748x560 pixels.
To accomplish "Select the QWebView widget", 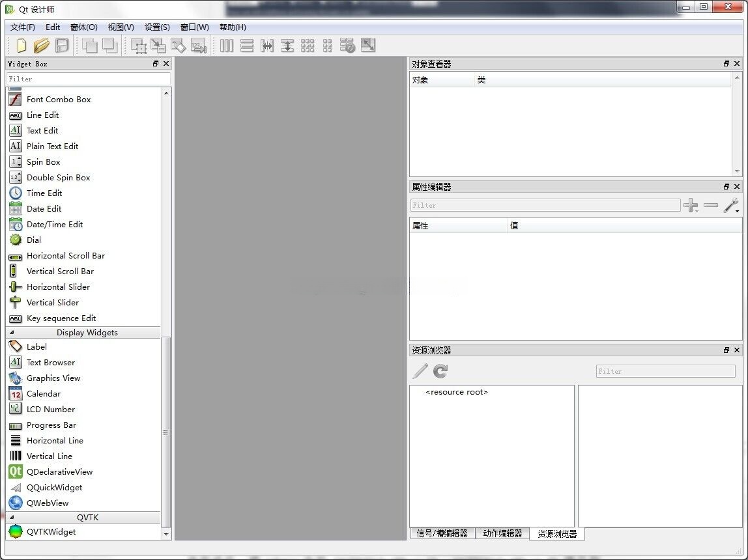I will 84,503.
